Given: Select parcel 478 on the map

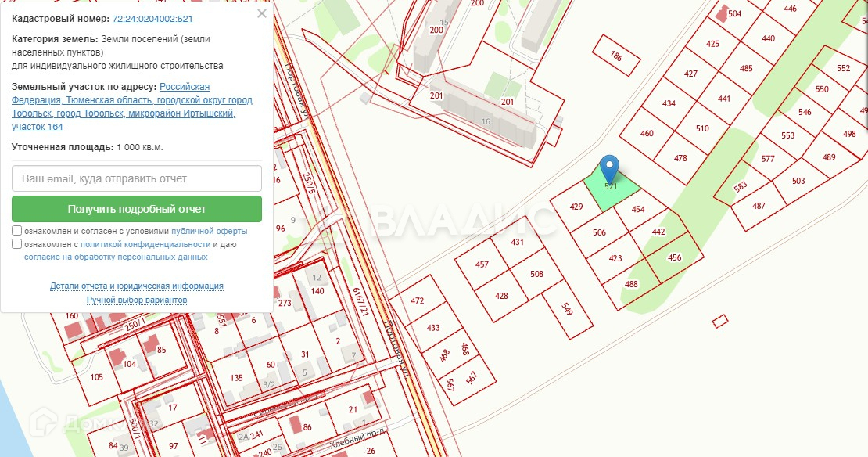Looking at the screenshot, I should (680, 158).
